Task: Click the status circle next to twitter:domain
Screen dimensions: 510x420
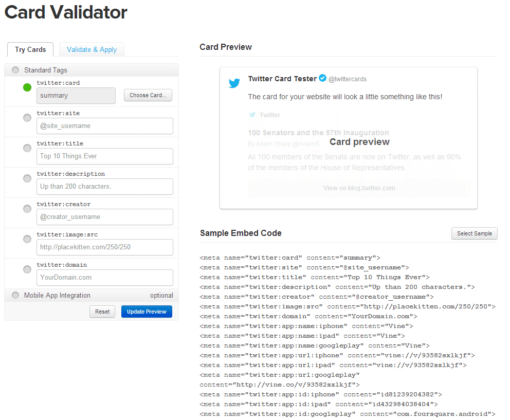Action: [x=27, y=269]
